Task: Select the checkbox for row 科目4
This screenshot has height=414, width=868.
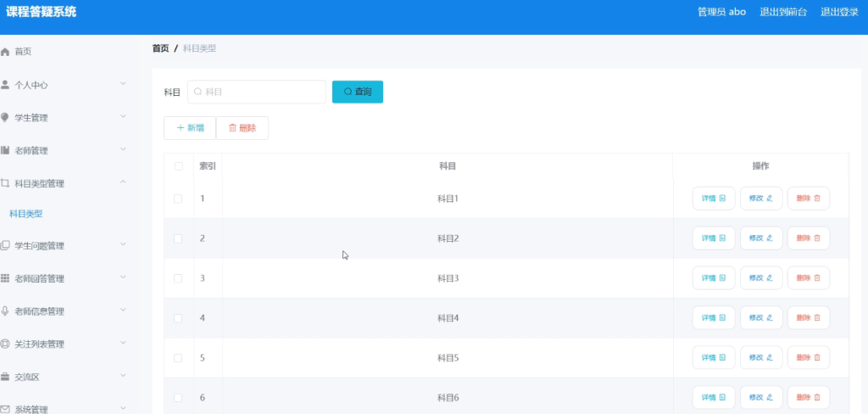Action: 178,318
